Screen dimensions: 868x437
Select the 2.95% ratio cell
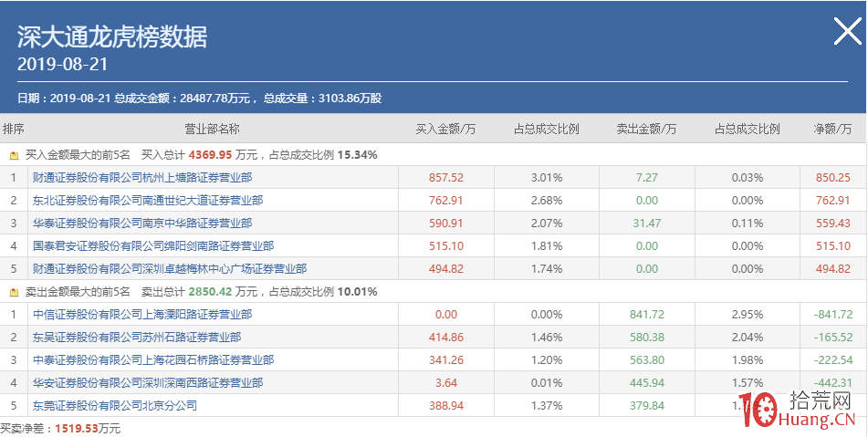748,314
